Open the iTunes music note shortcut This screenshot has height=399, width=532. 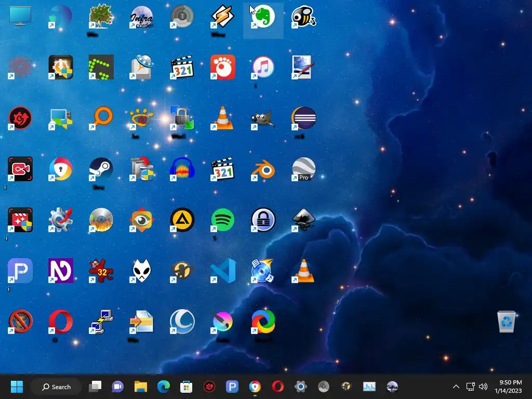pyautogui.click(x=263, y=67)
